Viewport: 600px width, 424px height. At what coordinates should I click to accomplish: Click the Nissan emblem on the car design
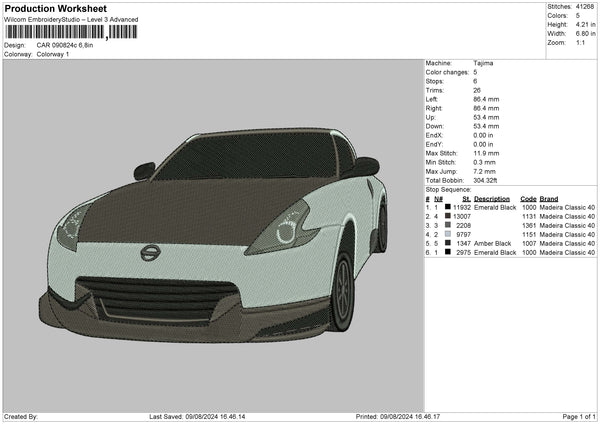tap(149, 253)
